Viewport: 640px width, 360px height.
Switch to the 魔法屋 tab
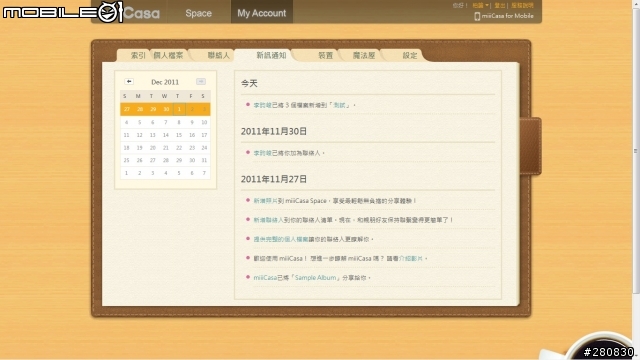(x=364, y=55)
